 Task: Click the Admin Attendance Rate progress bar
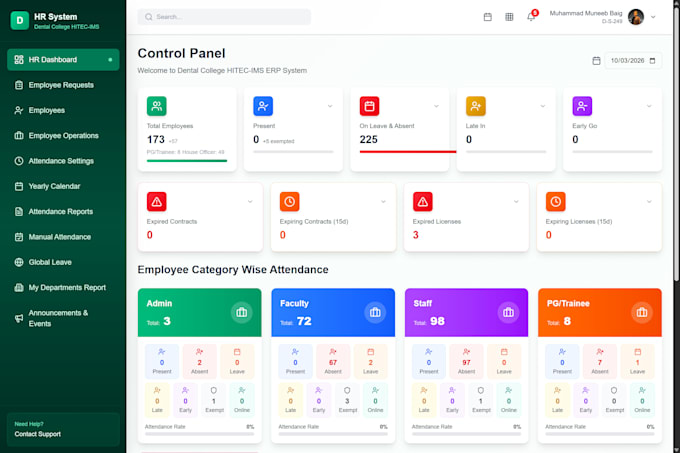click(x=199, y=433)
